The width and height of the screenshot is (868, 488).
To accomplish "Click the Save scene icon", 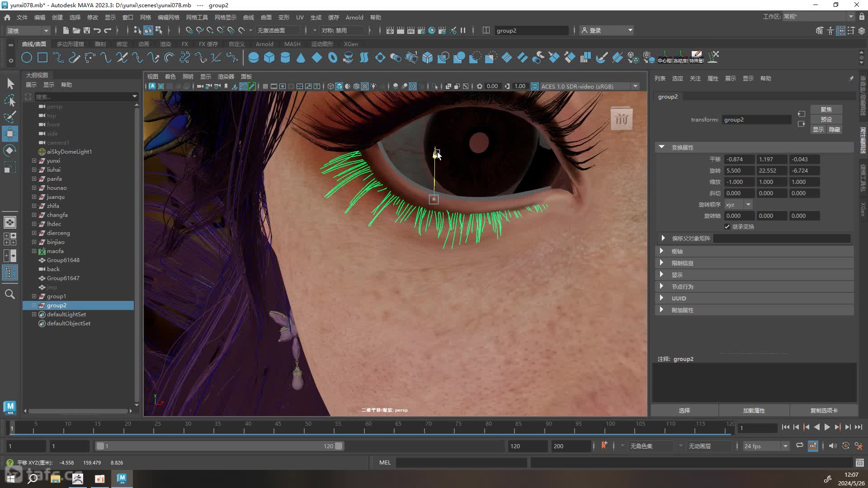I will click(x=86, y=30).
